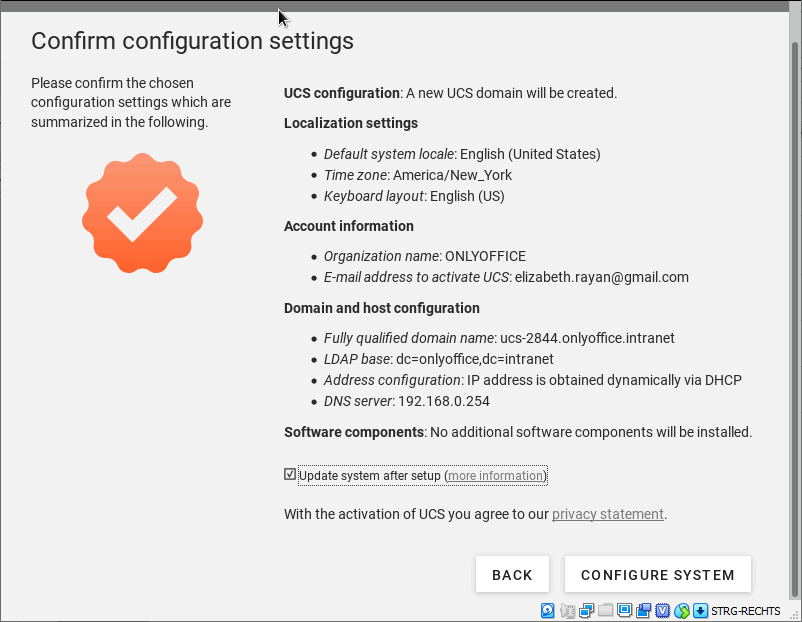Click the keyboard capture down-arrow icon

click(700, 610)
